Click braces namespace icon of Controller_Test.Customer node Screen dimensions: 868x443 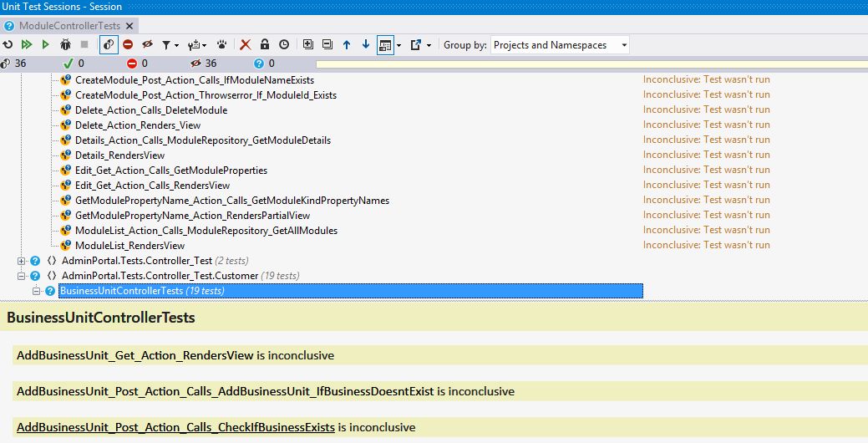tap(52, 276)
